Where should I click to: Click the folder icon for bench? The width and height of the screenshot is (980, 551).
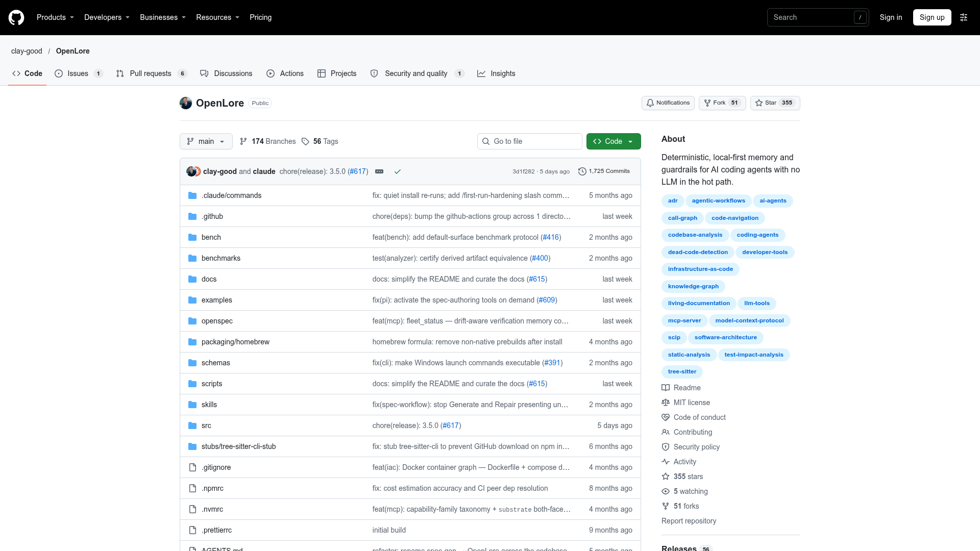(x=192, y=237)
